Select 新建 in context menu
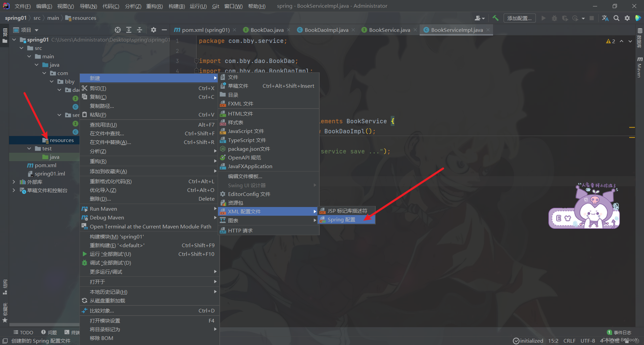The image size is (644, 345). (149, 78)
